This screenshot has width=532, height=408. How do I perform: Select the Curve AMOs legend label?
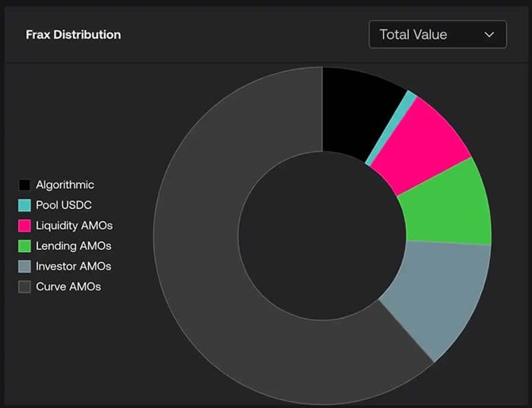coord(68,286)
